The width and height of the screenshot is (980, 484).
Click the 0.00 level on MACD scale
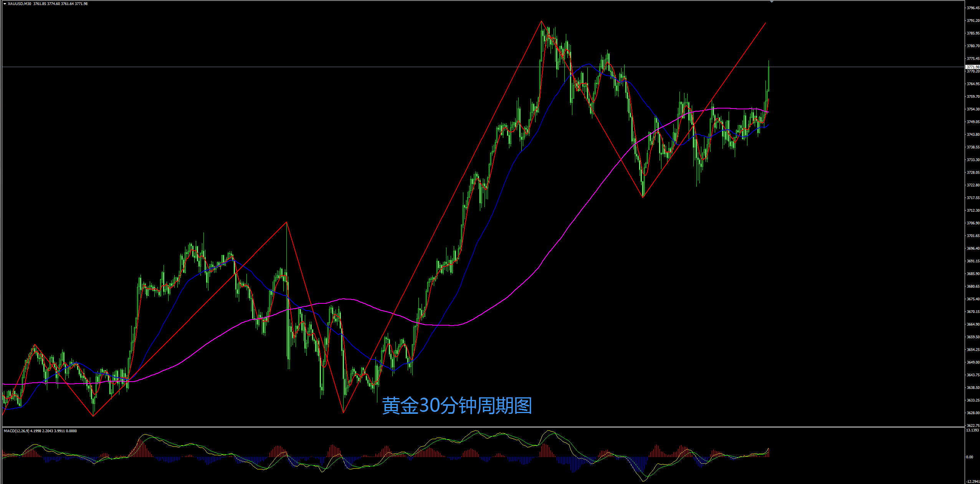tap(970, 457)
